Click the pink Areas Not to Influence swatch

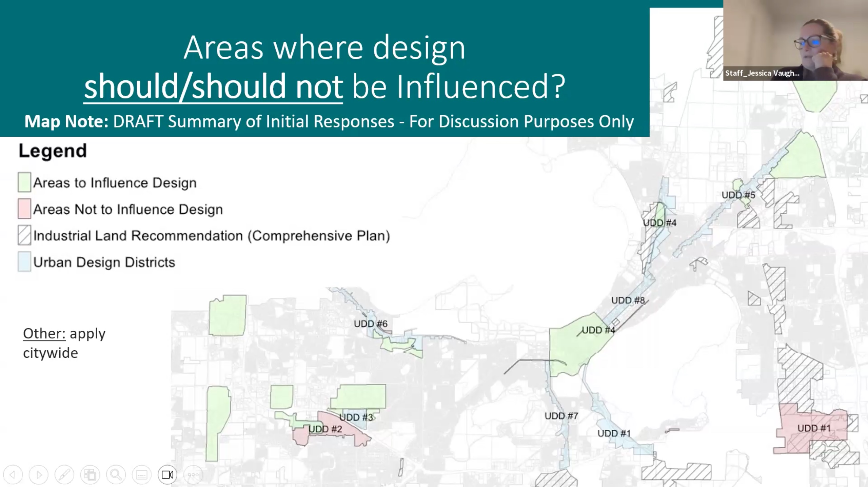point(24,209)
